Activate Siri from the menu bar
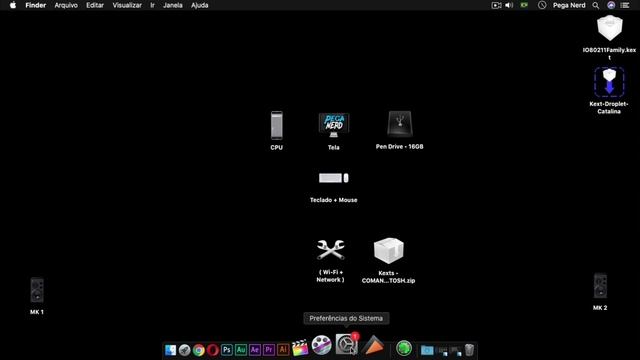 (x=611, y=5)
